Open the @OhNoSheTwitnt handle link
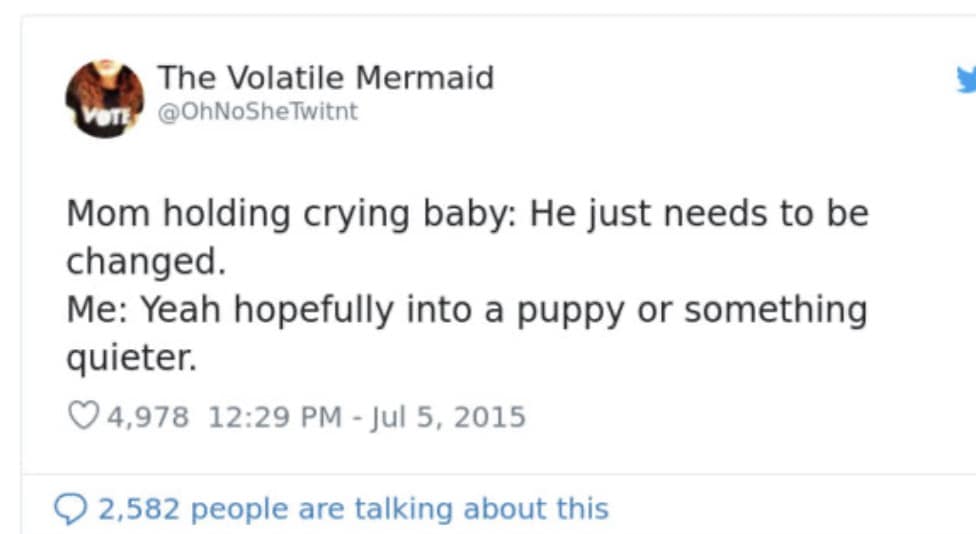976x534 pixels. pos(256,112)
